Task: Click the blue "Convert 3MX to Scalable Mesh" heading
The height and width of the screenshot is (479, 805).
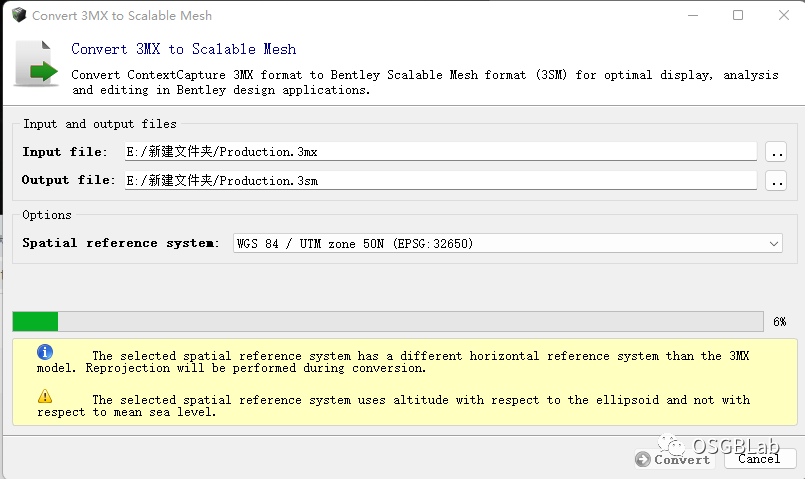Action: [x=184, y=49]
